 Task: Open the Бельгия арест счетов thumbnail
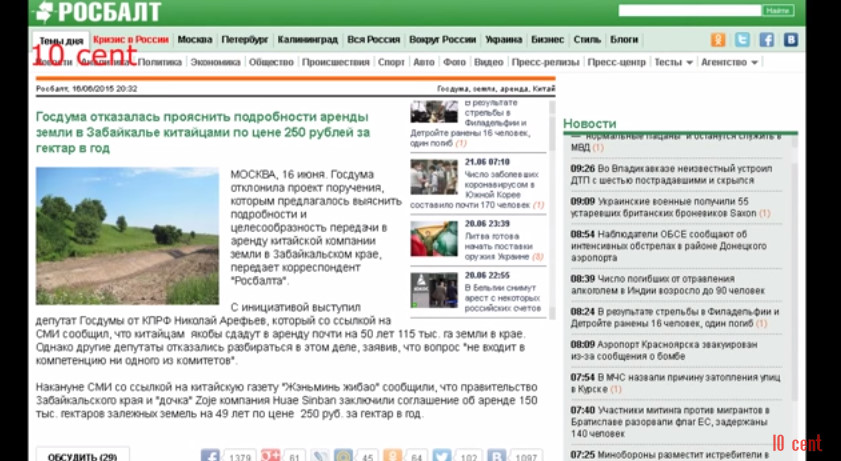pos(434,290)
